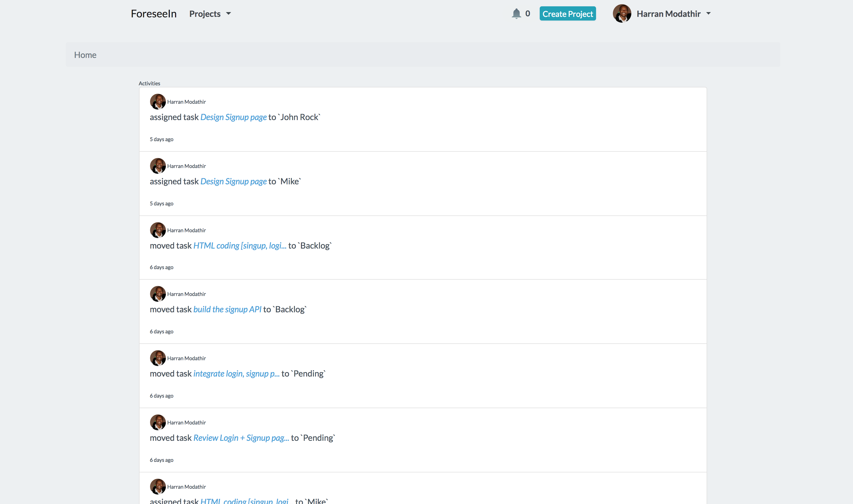Go to ForeseeIn brand home link
Image resolution: width=853 pixels, height=504 pixels.
point(153,14)
